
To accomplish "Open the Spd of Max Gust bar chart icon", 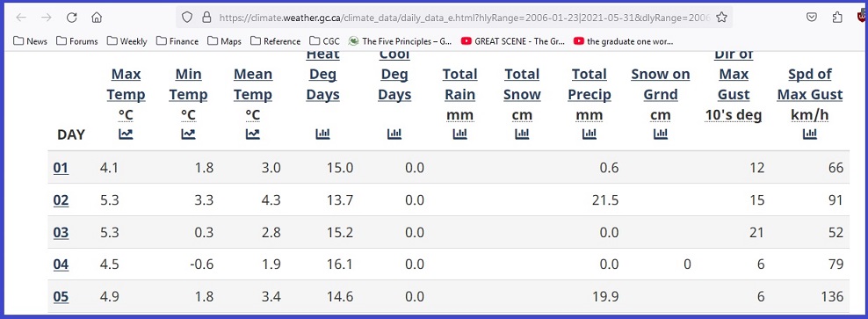I will point(810,134).
